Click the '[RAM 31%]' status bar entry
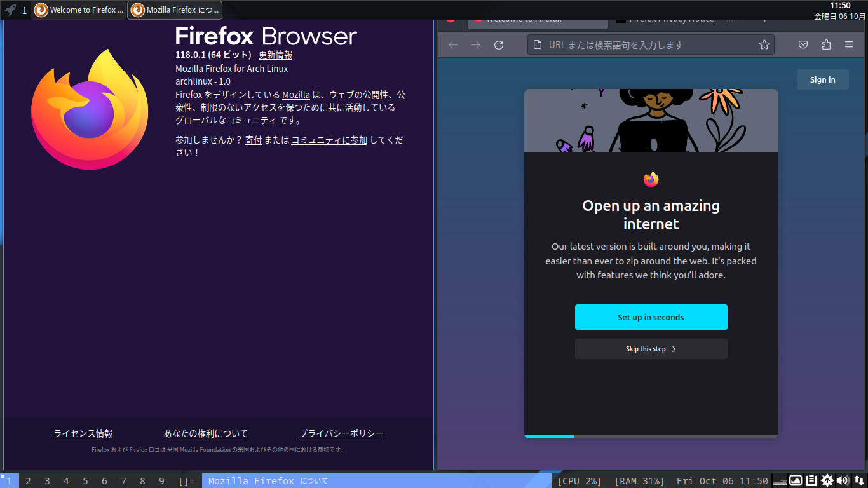 pyautogui.click(x=639, y=481)
